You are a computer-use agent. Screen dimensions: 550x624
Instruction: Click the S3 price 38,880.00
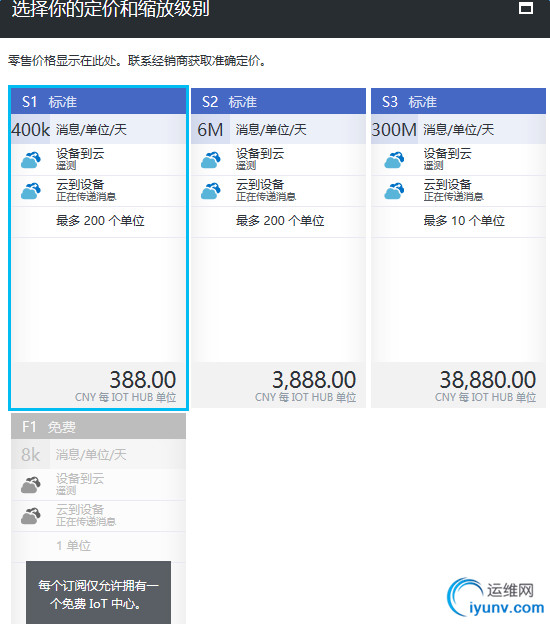488,380
